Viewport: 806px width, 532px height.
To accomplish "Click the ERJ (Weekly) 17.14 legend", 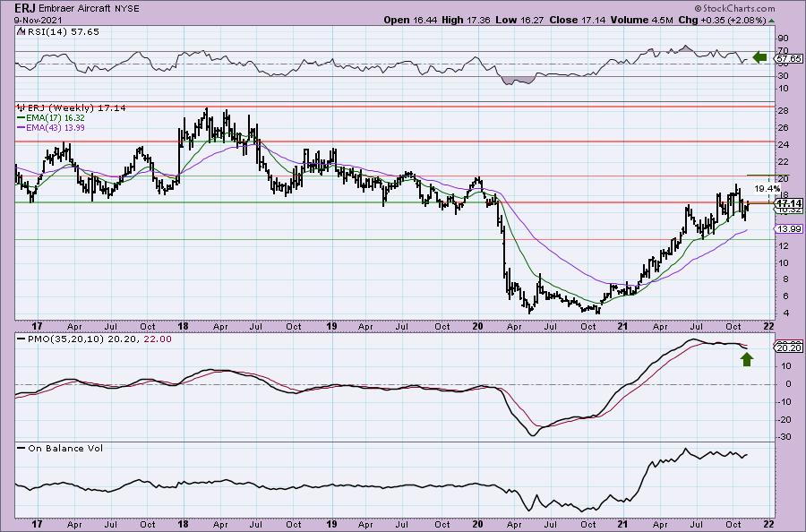I will [76, 108].
